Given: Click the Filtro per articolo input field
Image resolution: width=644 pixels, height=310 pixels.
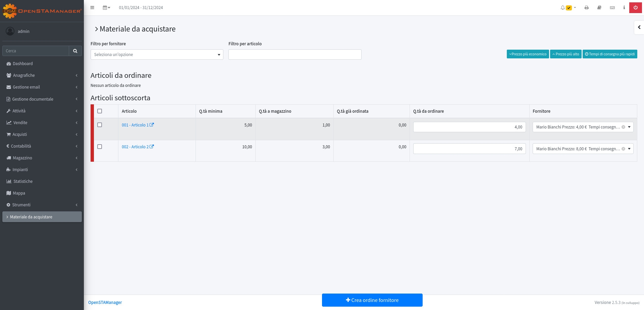Looking at the screenshot, I should coord(294,55).
